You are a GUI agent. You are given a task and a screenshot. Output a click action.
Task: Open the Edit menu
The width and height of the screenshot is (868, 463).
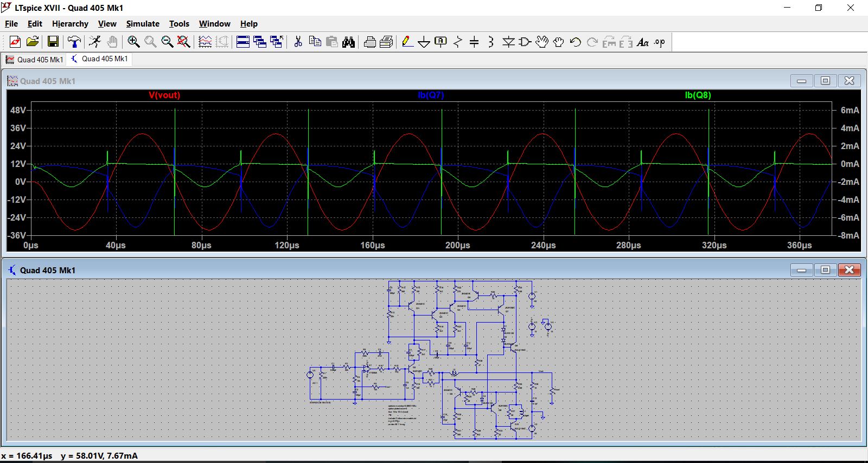[x=35, y=24]
